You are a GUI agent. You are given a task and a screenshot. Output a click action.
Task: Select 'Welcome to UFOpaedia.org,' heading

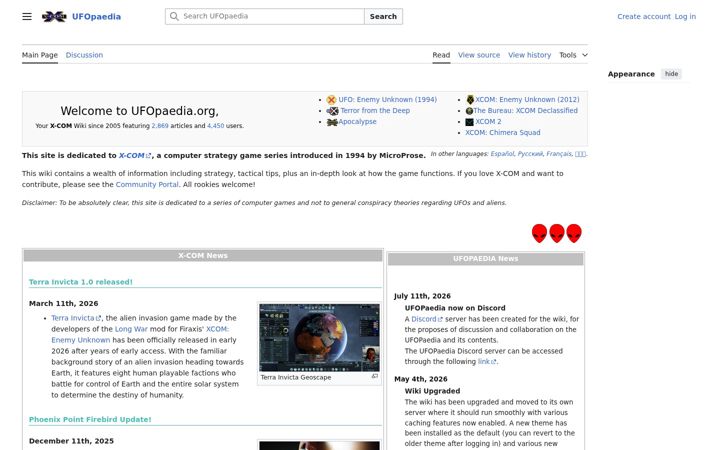tap(140, 111)
